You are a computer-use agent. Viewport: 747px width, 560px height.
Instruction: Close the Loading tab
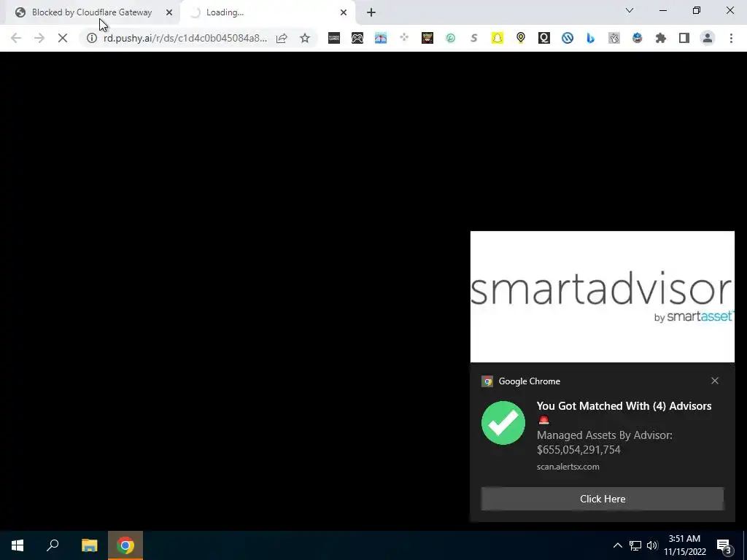(x=344, y=12)
